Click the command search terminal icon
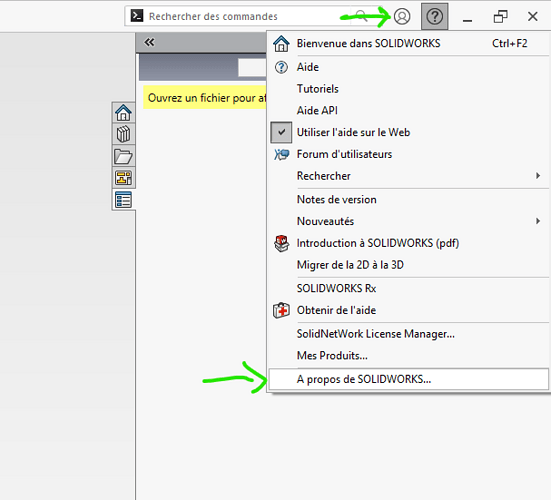 pyautogui.click(x=137, y=16)
